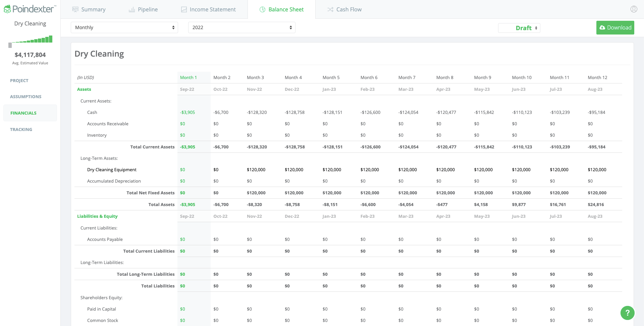Click Cash value -$95,184 in Month 12
This screenshot has width=644, height=326.
pyautogui.click(x=596, y=112)
